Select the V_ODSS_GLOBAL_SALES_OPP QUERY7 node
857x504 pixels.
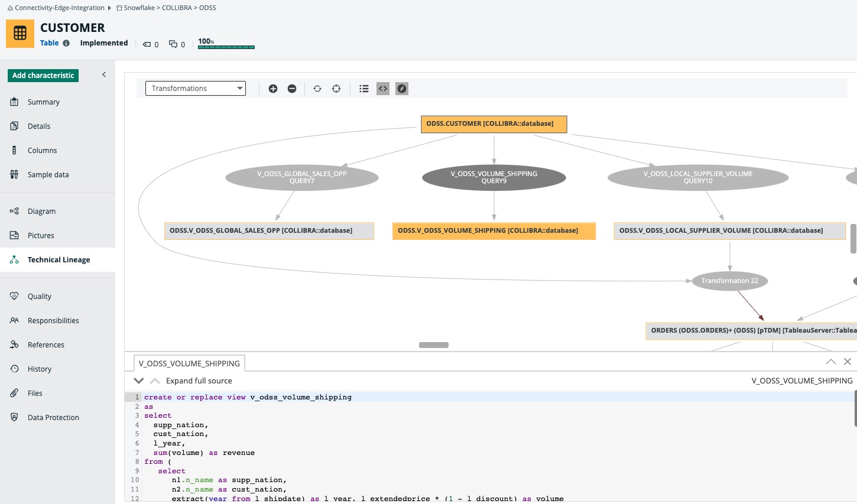301,177
